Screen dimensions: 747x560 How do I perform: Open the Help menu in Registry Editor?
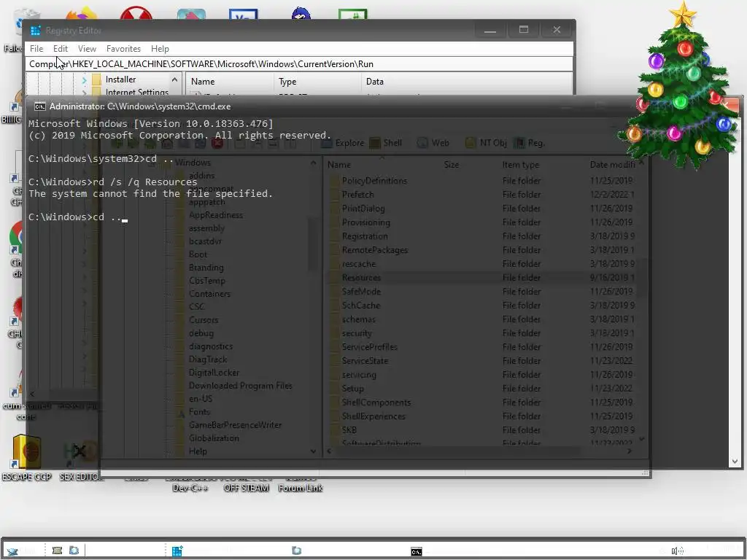coord(160,49)
